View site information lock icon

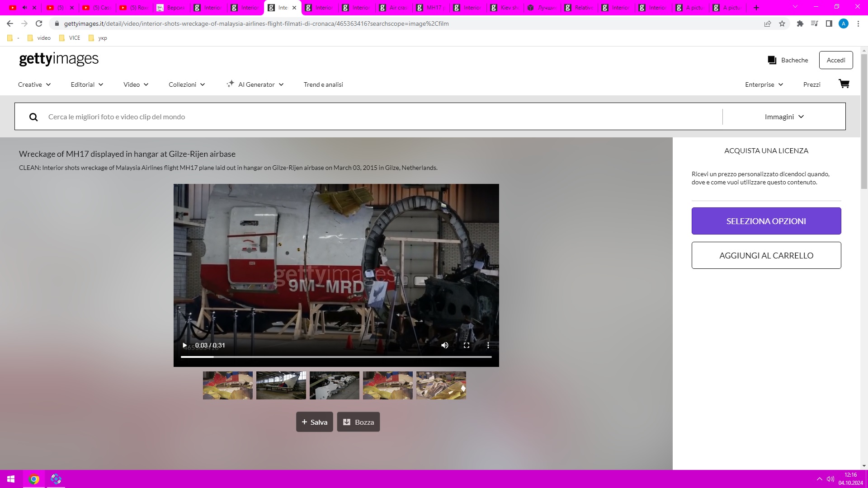click(x=57, y=23)
